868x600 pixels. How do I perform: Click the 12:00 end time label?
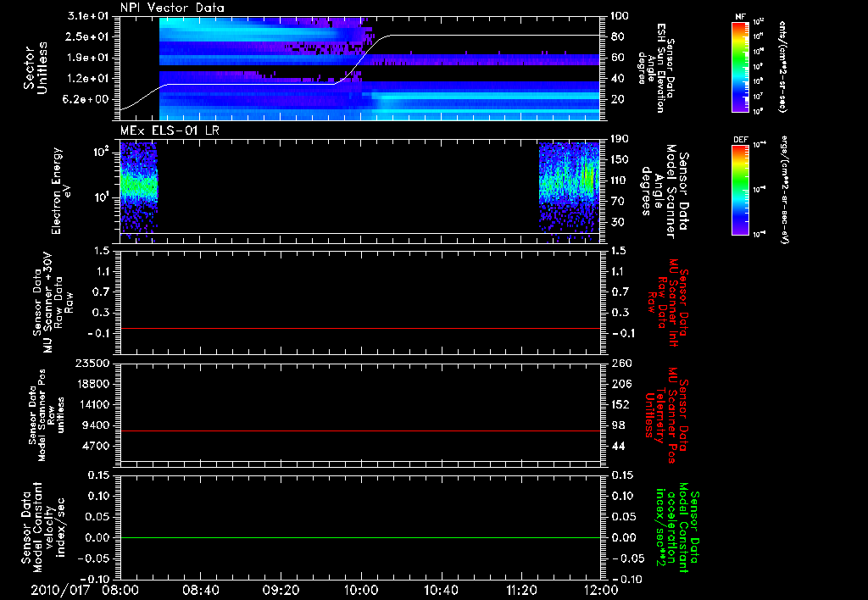point(601,590)
